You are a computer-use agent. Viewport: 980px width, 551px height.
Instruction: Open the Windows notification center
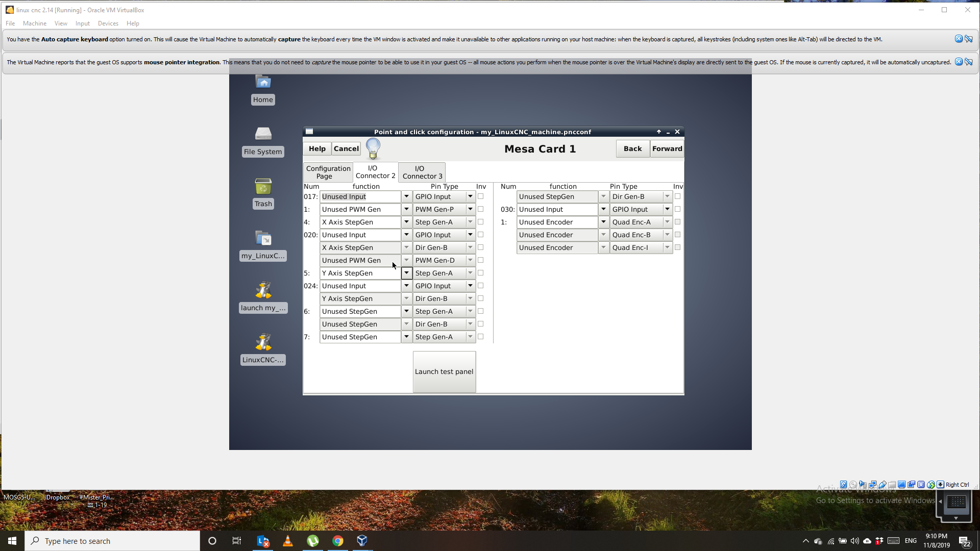click(964, 541)
